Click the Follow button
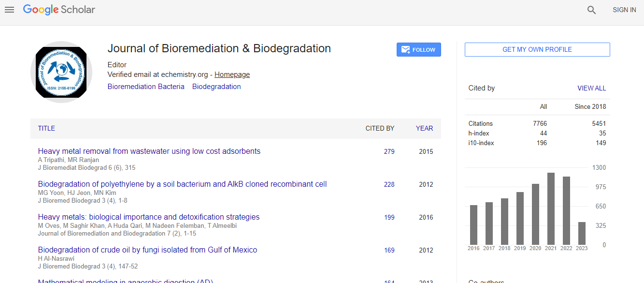644x283 pixels. tap(418, 50)
